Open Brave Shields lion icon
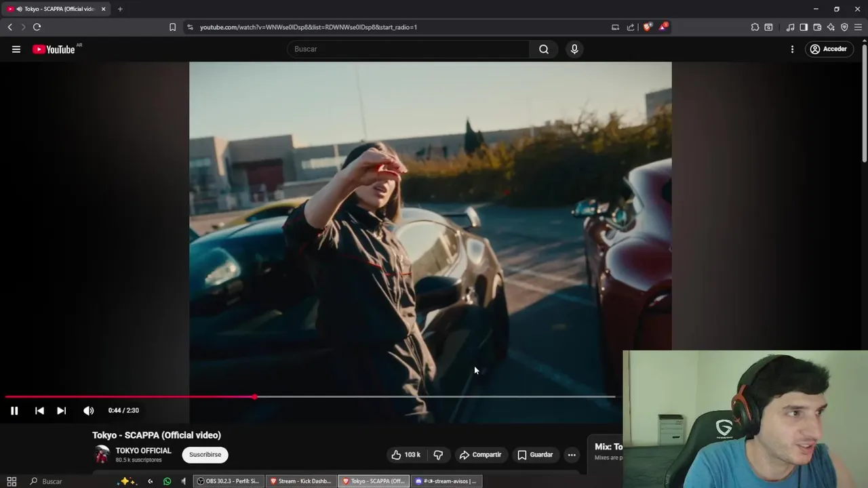This screenshot has width=868, height=488. [648, 27]
